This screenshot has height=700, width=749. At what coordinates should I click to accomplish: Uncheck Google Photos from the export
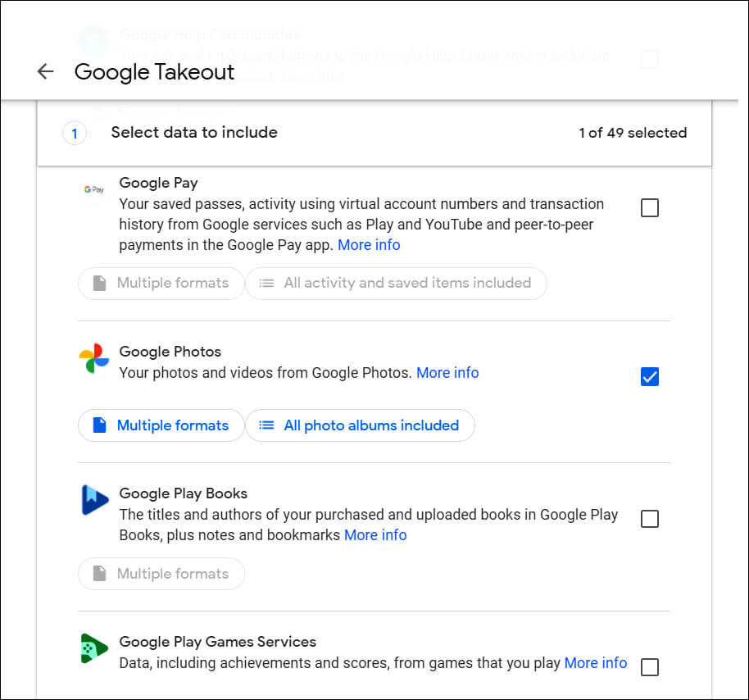click(649, 376)
